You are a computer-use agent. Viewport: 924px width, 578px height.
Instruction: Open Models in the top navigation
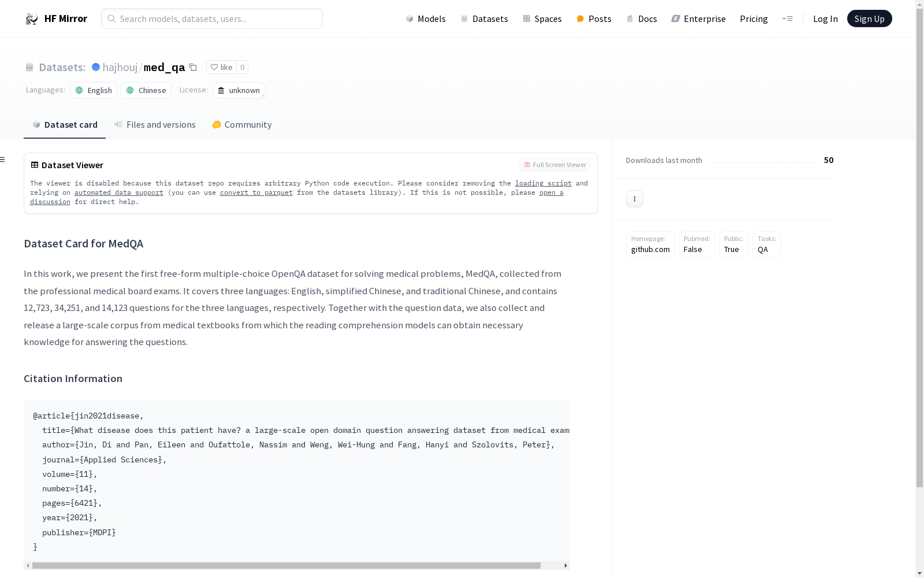coord(426,18)
